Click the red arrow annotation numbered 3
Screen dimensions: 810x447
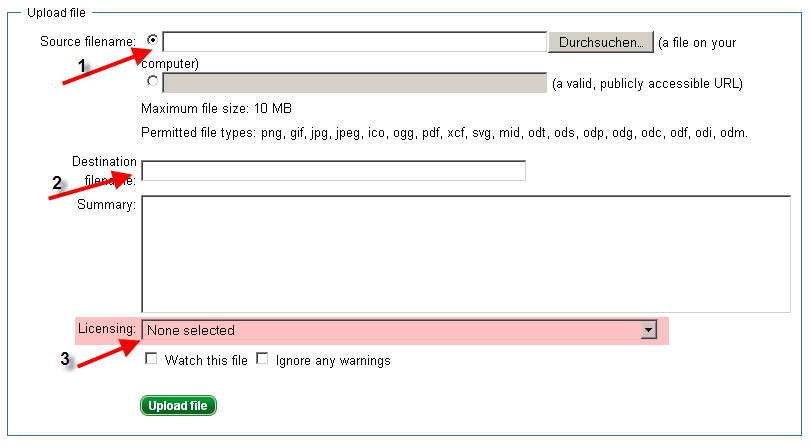[103, 353]
